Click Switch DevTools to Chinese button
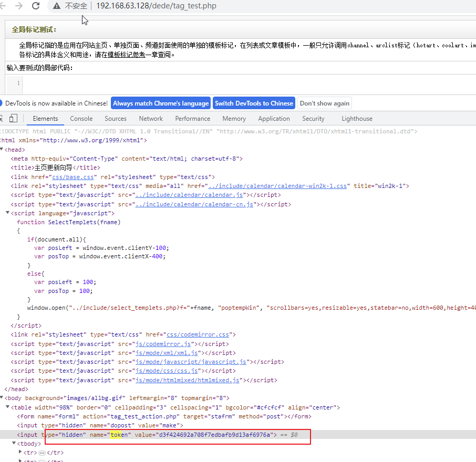476x462 pixels. click(254, 103)
